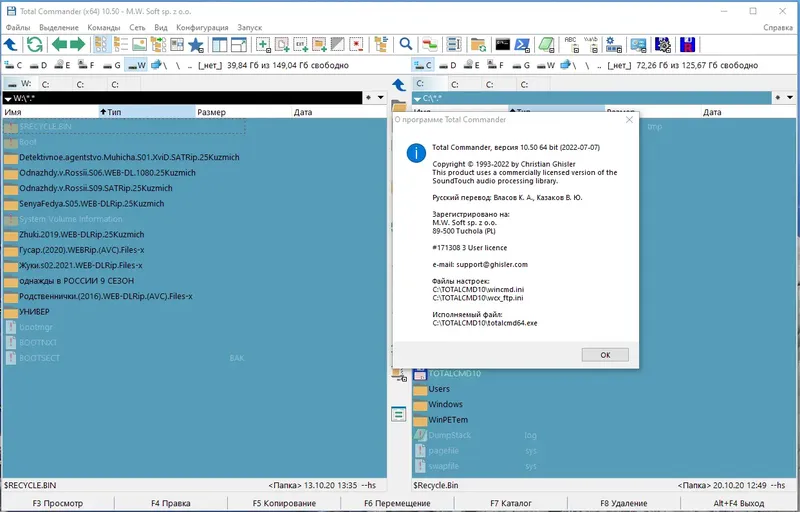
Task: Select drive G in right drive bar
Action: 520,65
